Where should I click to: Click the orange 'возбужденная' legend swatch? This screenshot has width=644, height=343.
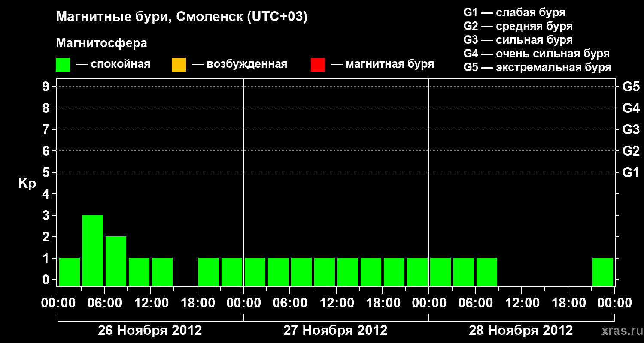pos(179,65)
